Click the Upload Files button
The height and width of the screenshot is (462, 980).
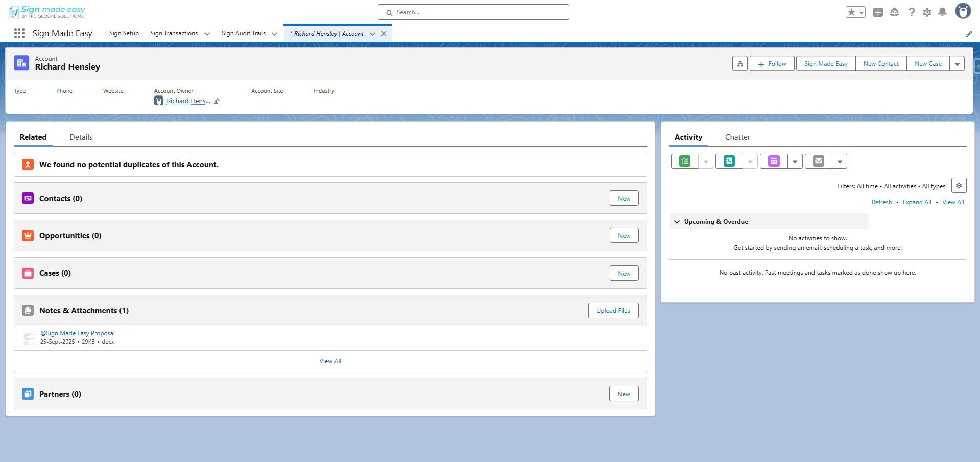point(613,311)
